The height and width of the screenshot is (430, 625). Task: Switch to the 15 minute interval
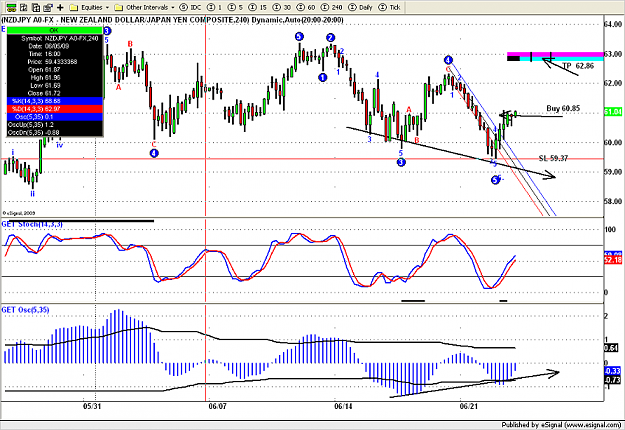pos(257,7)
